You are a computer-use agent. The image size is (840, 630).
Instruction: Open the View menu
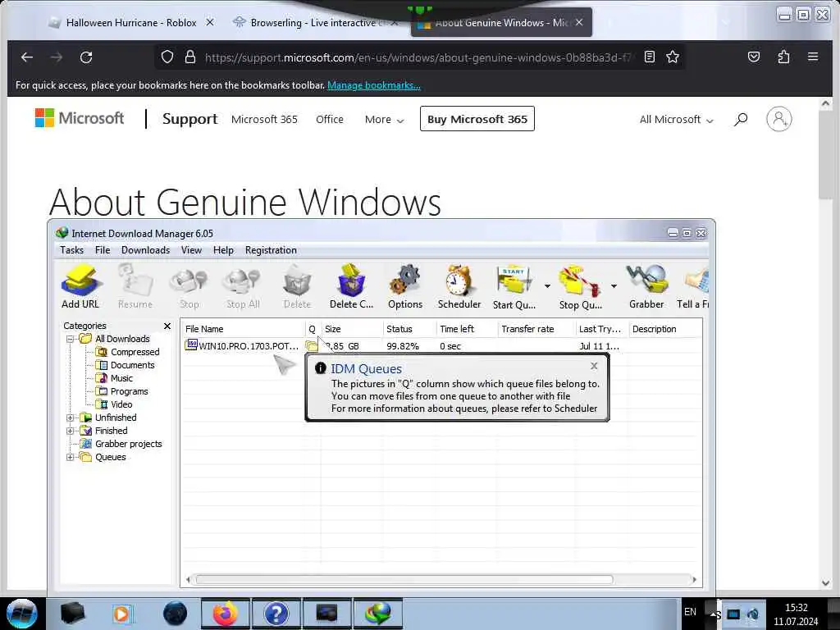click(x=191, y=250)
